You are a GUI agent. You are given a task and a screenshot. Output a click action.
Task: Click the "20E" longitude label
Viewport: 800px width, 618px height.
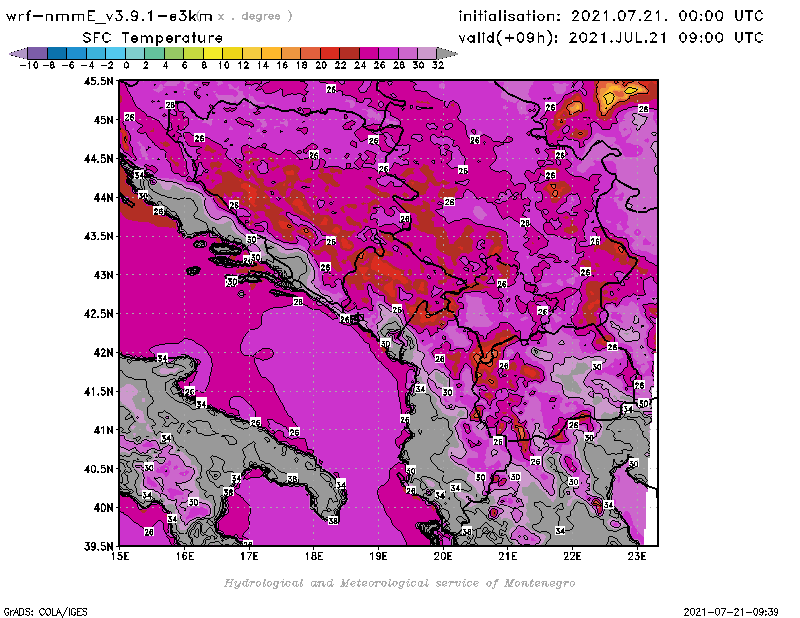[443, 556]
